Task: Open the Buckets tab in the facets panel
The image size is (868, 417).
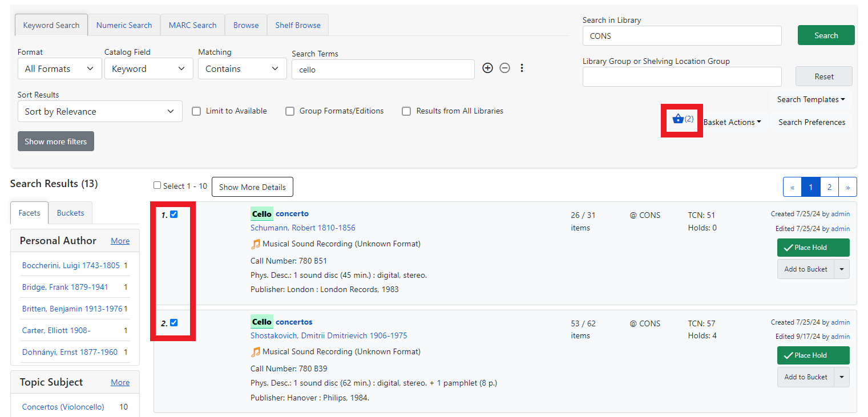Action: click(x=70, y=212)
